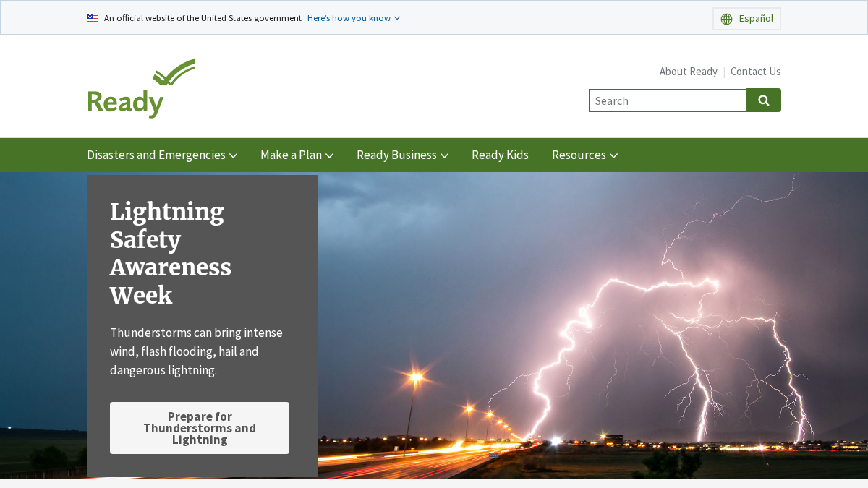Click the Lightning Safety Awareness Week heading

[171, 253]
